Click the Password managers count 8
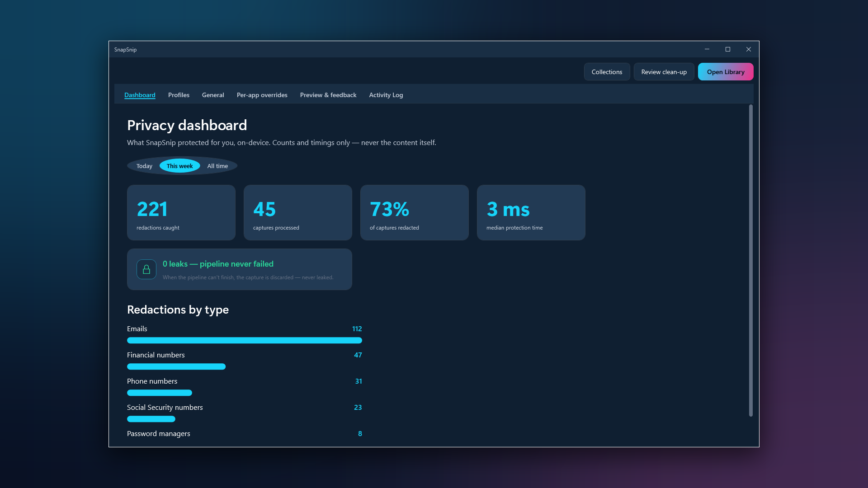 coord(360,434)
